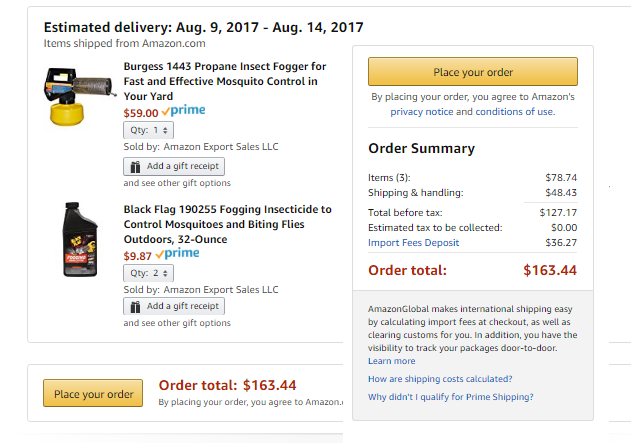Image resolution: width=631 pixels, height=443 pixels.
Task: Open the conditions of use link
Action: tap(516, 112)
